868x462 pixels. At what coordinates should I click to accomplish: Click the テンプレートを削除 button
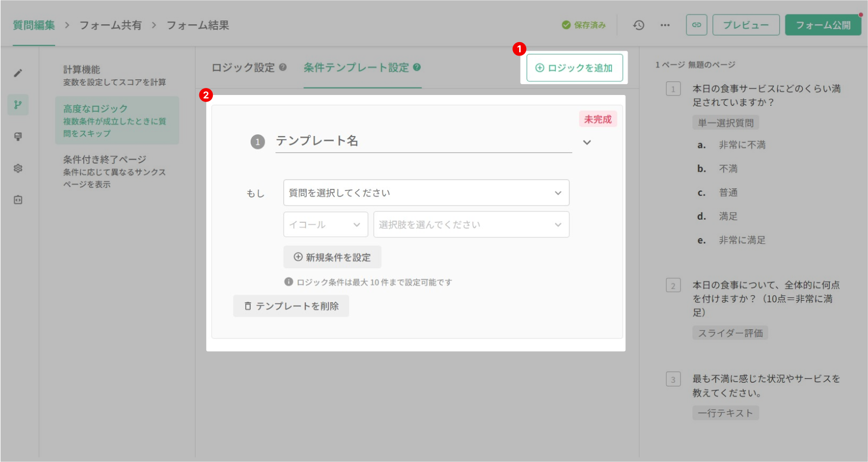pos(291,306)
